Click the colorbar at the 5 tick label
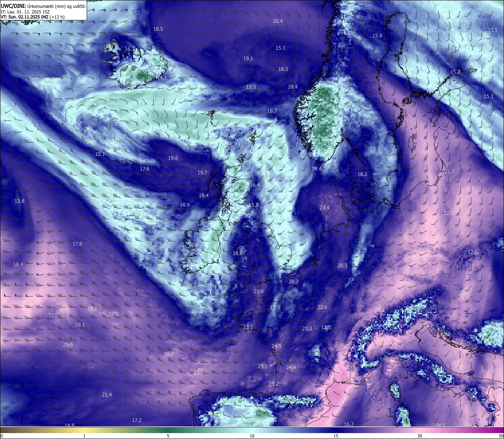The width and height of the screenshot is (504, 439). (168, 436)
